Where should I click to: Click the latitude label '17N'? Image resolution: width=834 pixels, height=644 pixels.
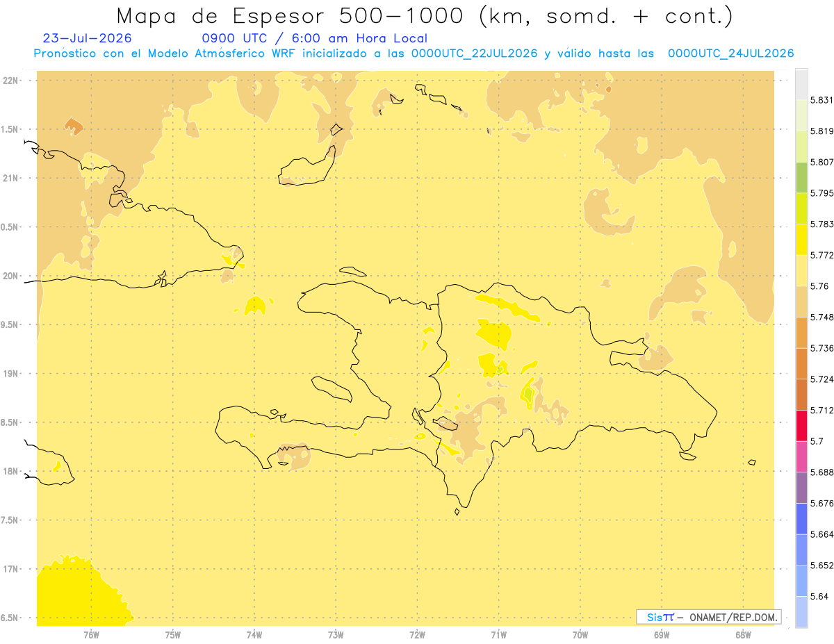point(10,569)
